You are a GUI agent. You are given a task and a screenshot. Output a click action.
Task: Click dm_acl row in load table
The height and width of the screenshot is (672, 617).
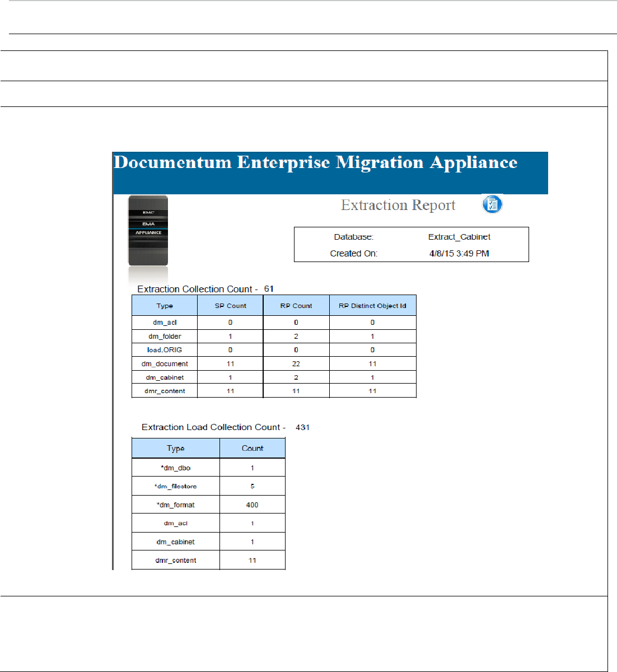tap(208, 523)
